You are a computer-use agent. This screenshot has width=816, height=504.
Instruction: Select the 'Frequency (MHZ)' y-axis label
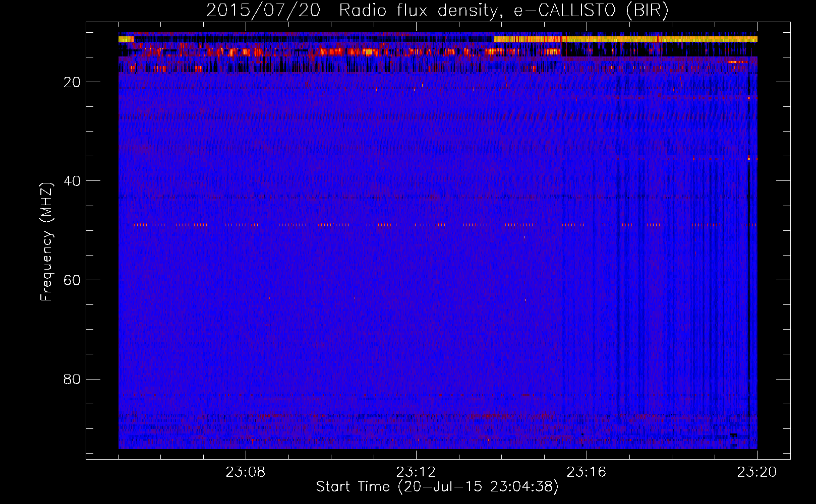46,242
